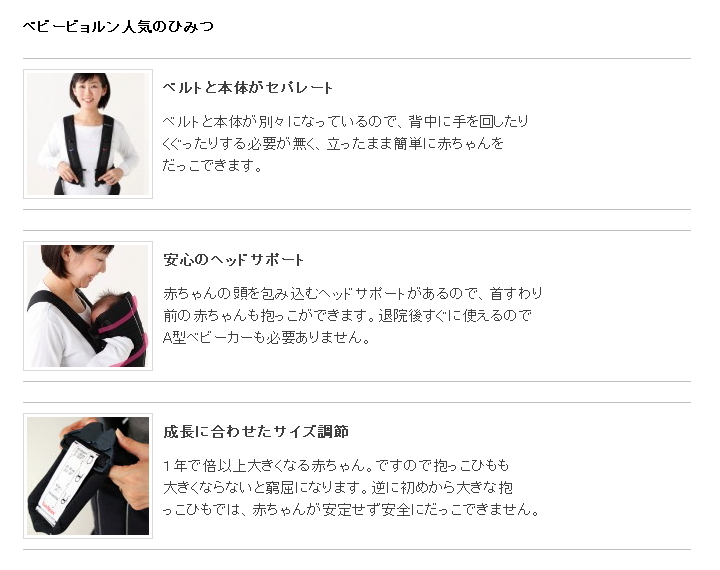Click the line 1年で倍以上大きくなる赤ちゃん

336,465
